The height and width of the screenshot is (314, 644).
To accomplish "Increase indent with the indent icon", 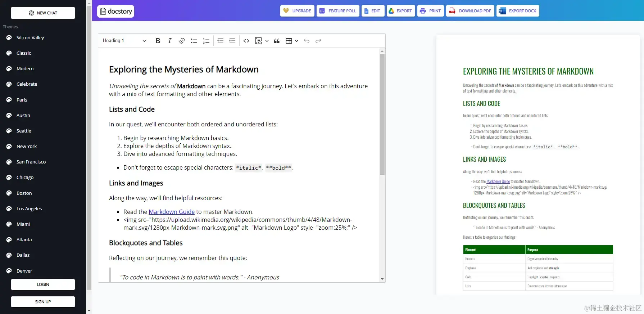I will [232, 41].
